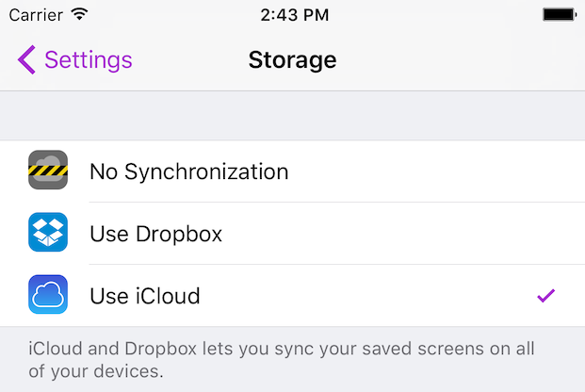Click empty area of Use Dropbox row
The height and width of the screenshot is (392, 585).
[x=403, y=234]
